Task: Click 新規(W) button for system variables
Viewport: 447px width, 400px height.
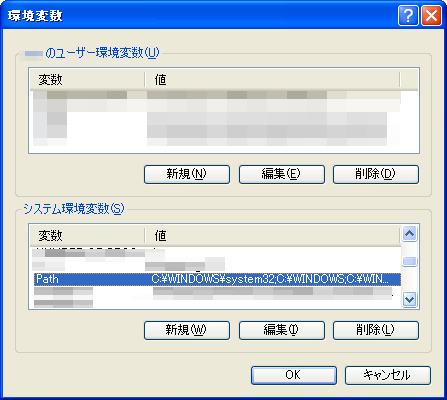Action: [187, 330]
